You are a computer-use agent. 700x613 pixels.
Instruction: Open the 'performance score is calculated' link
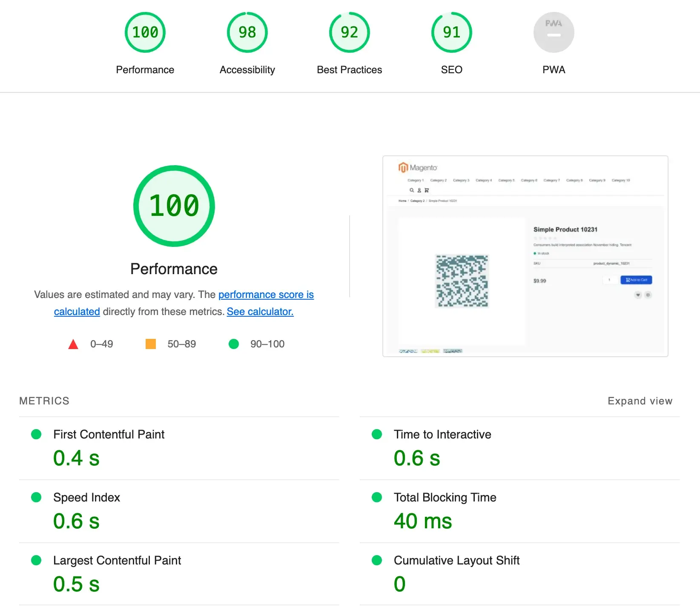[266, 295]
